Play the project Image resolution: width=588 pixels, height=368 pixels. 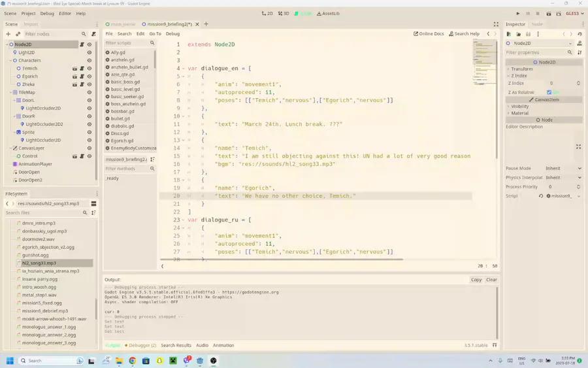[518, 14]
